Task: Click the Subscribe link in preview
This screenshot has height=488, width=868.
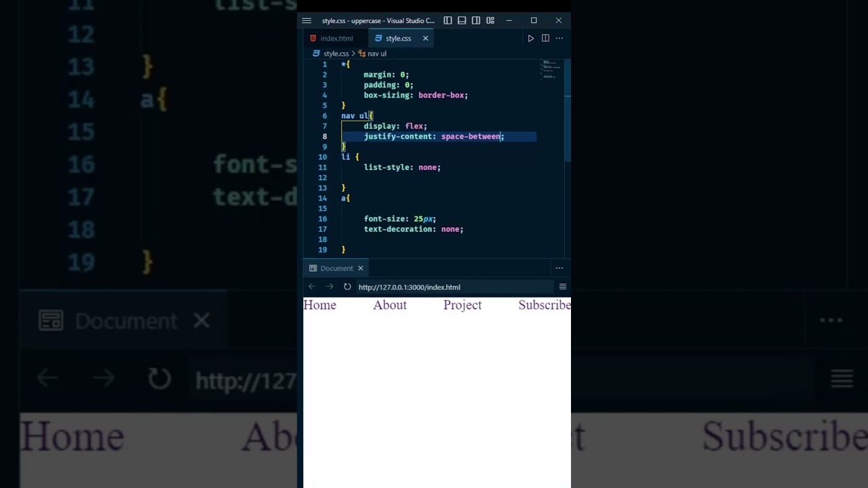Action: pyautogui.click(x=545, y=305)
